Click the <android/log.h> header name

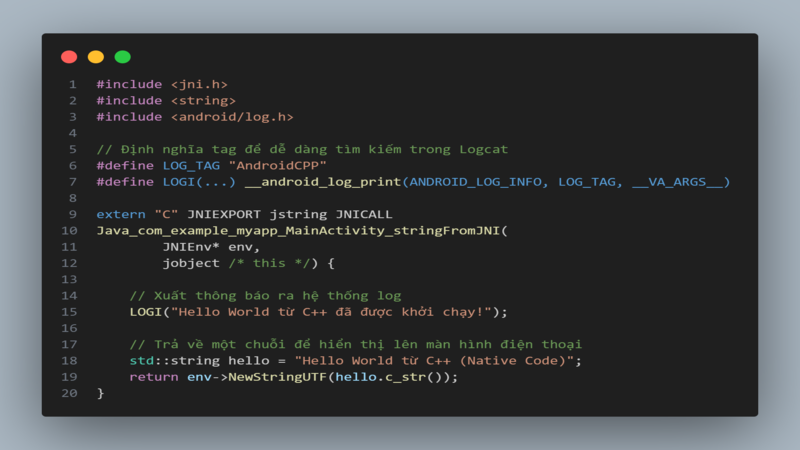tap(232, 117)
